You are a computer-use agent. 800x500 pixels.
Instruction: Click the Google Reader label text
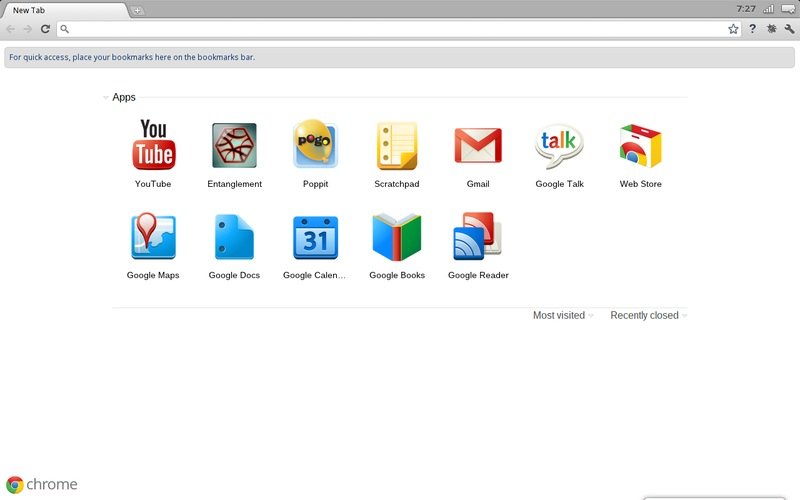pyautogui.click(x=478, y=275)
